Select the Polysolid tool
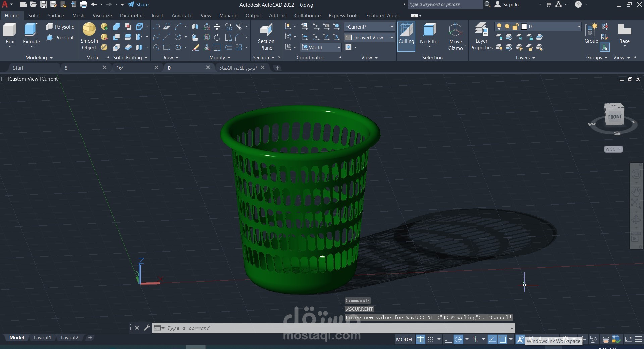Screen dimensions: 644x349 (60, 27)
